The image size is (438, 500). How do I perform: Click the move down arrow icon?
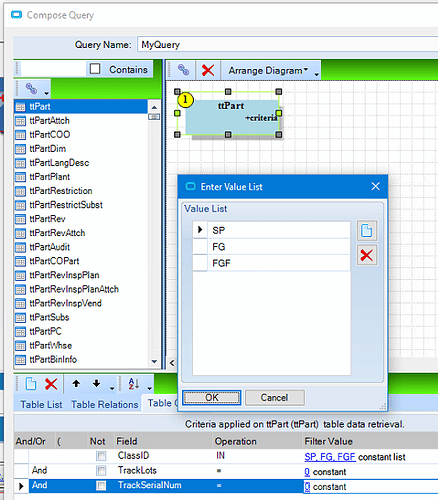(x=96, y=384)
